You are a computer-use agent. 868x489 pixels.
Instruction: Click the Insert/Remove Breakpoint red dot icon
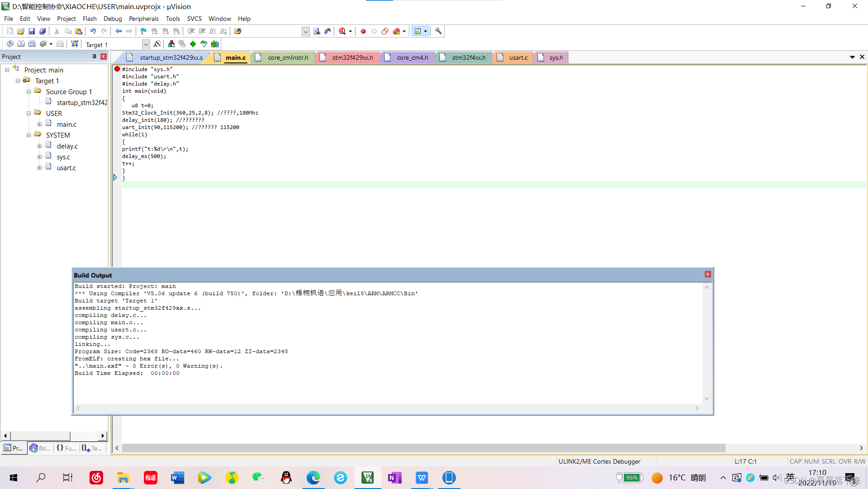click(x=363, y=31)
